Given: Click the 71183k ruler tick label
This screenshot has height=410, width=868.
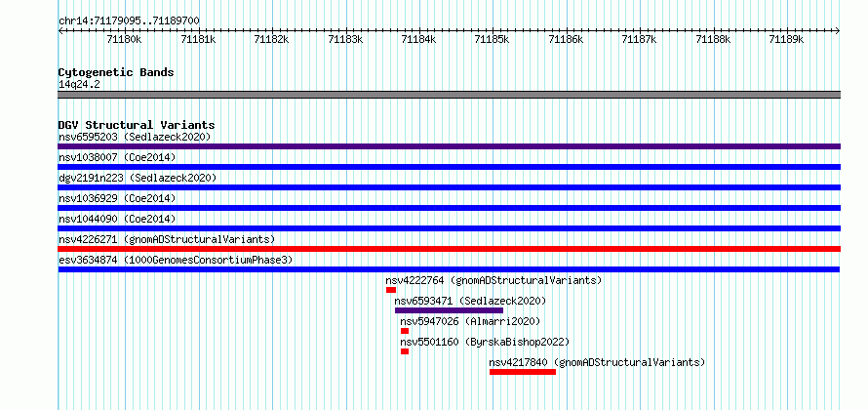Looking at the screenshot, I should click(x=345, y=39).
